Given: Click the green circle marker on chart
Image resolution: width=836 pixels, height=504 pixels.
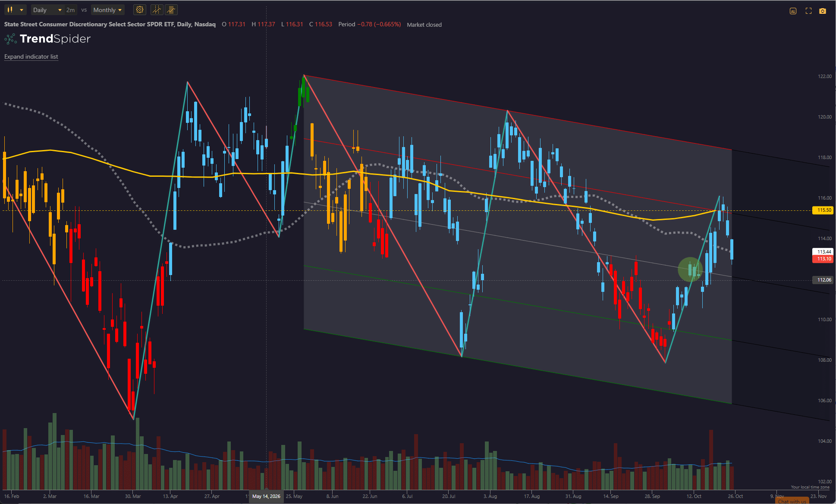Looking at the screenshot, I should pos(690,269).
